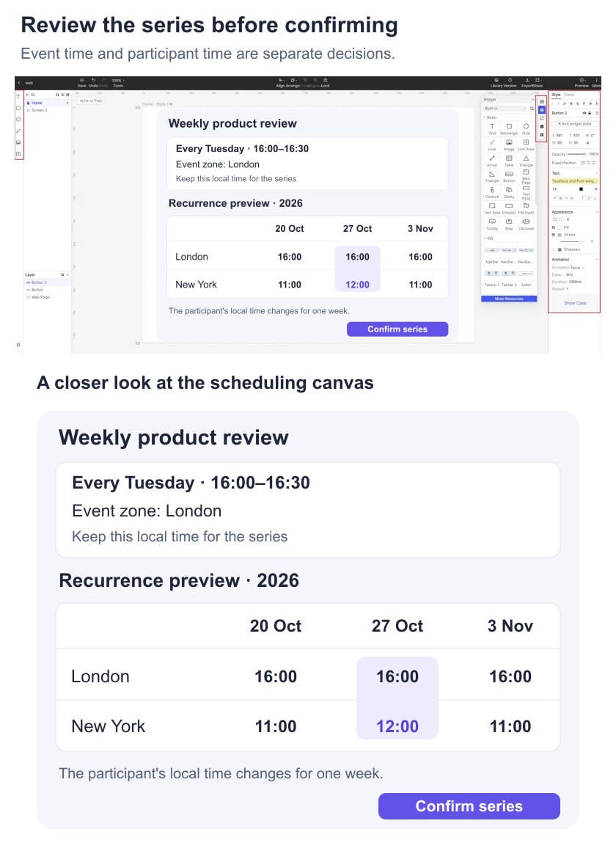The height and width of the screenshot is (851, 616).
Task: Click Add widget state
Action: pos(575,124)
